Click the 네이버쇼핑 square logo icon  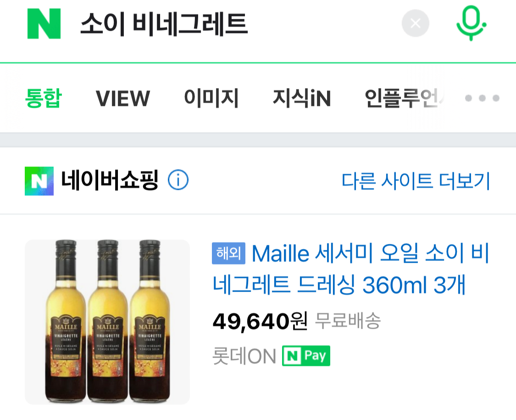point(39,181)
